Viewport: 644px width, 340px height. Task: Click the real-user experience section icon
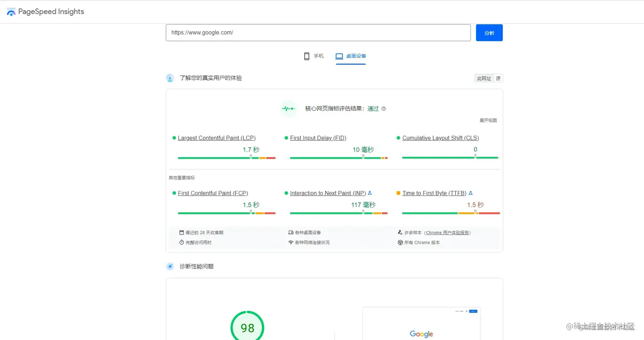170,78
